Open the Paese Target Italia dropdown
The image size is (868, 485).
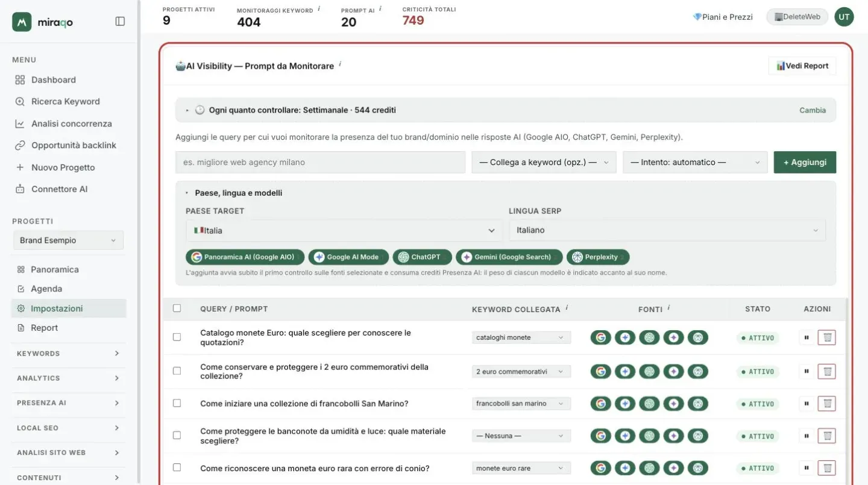pos(344,230)
